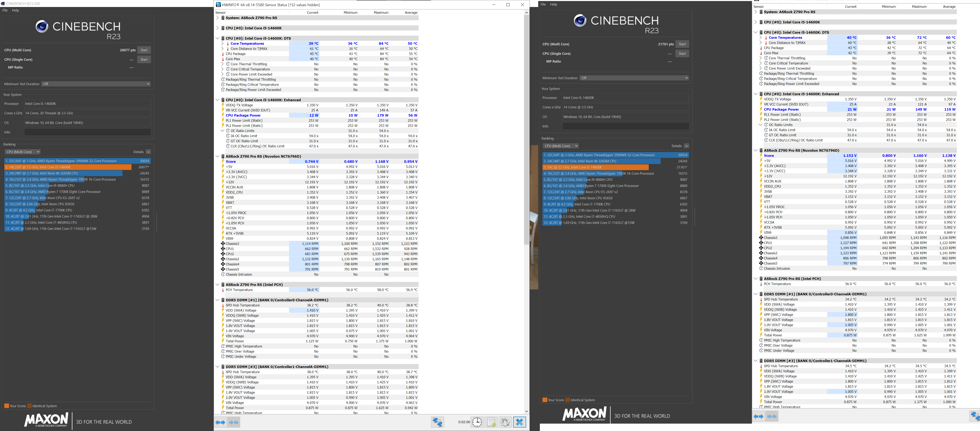Click expand-columns arrows icon in right HWiNFO window
The height and width of the screenshot is (431, 980).
[x=758, y=417]
